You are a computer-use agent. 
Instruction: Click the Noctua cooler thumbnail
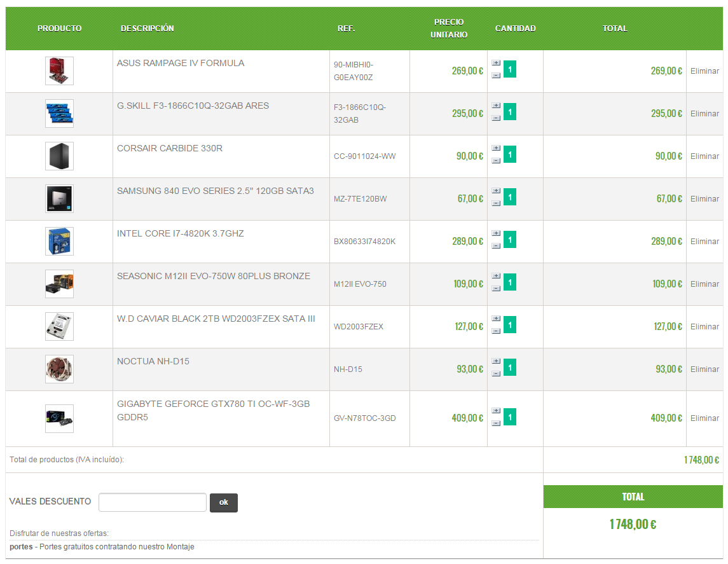point(59,369)
